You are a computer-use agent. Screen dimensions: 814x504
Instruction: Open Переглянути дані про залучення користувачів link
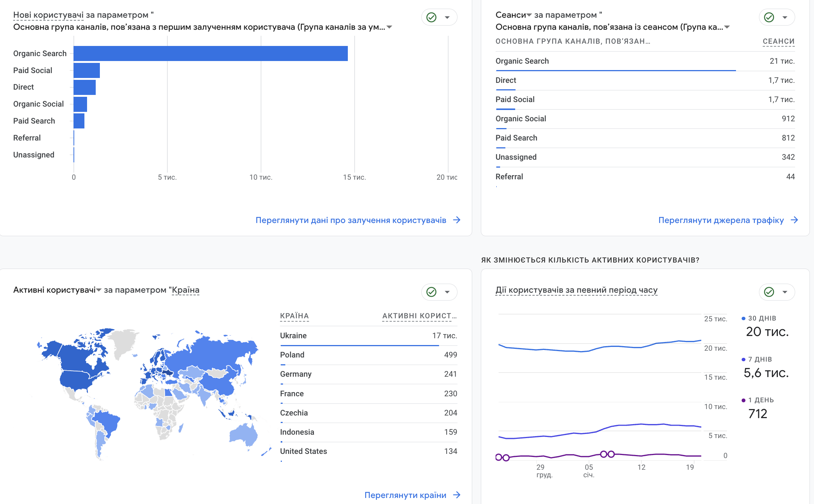point(350,220)
